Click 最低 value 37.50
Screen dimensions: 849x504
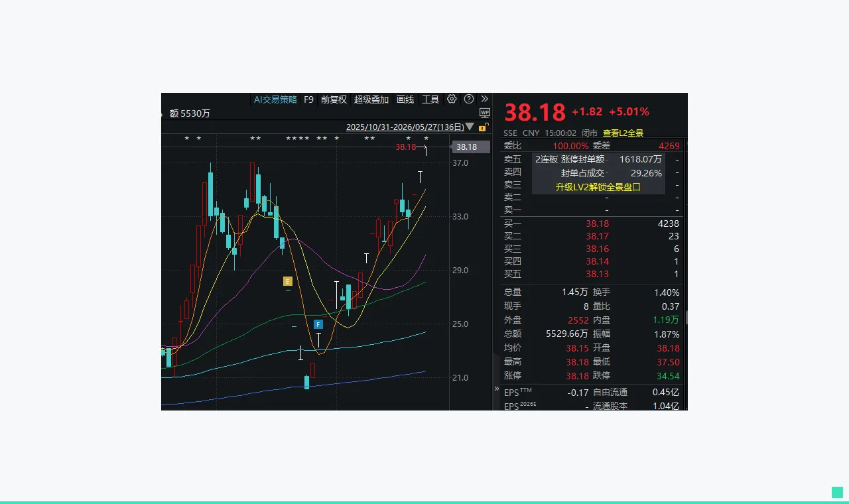pyautogui.click(x=668, y=362)
